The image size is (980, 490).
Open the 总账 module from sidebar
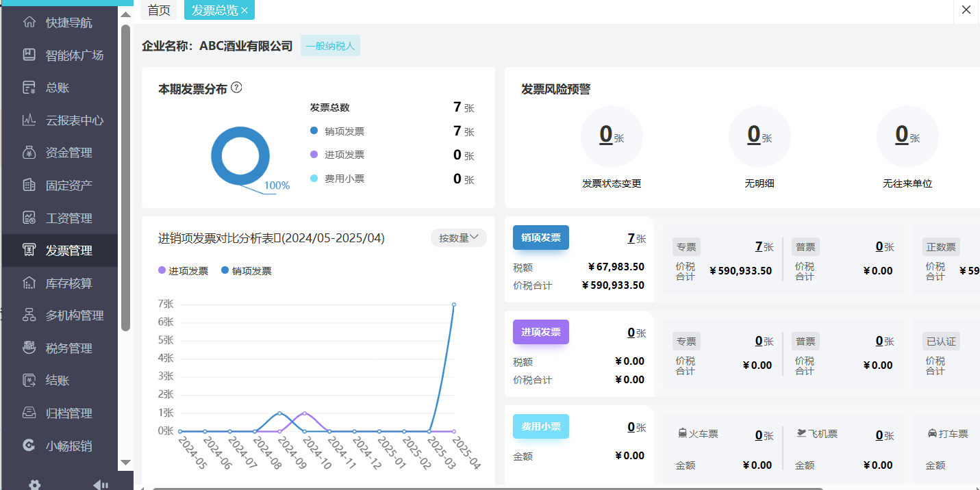(x=60, y=87)
